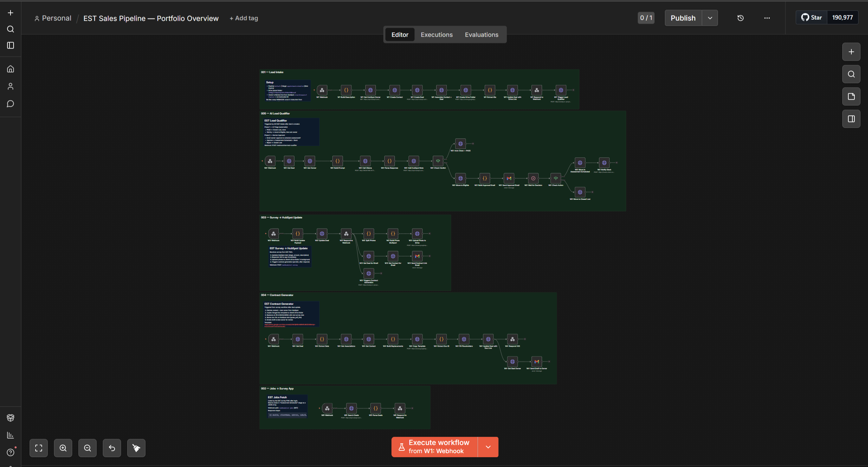868x467 pixels.
Task: Select the W2 Call Ollama HTTP node
Action: [x=365, y=161]
